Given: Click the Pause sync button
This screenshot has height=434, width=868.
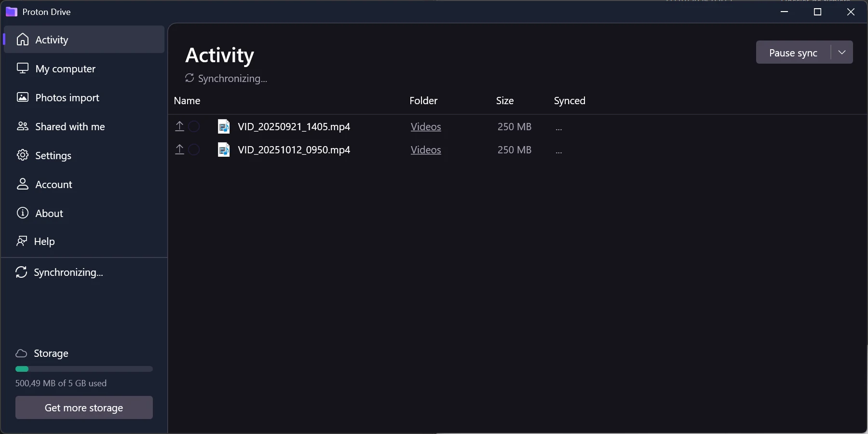Looking at the screenshot, I should click(x=793, y=53).
